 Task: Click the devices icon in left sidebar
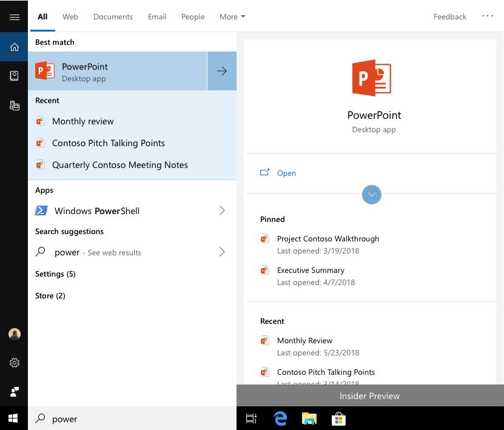click(x=14, y=106)
